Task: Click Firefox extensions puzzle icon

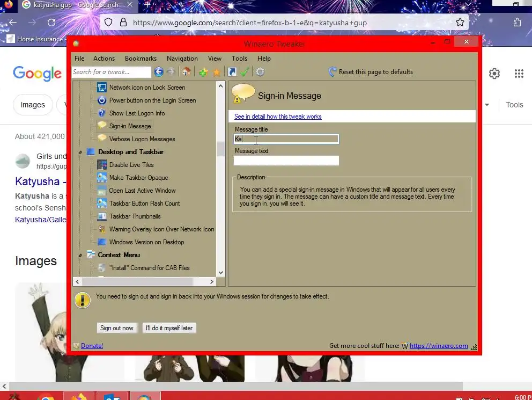Action: pyautogui.click(x=517, y=23)
